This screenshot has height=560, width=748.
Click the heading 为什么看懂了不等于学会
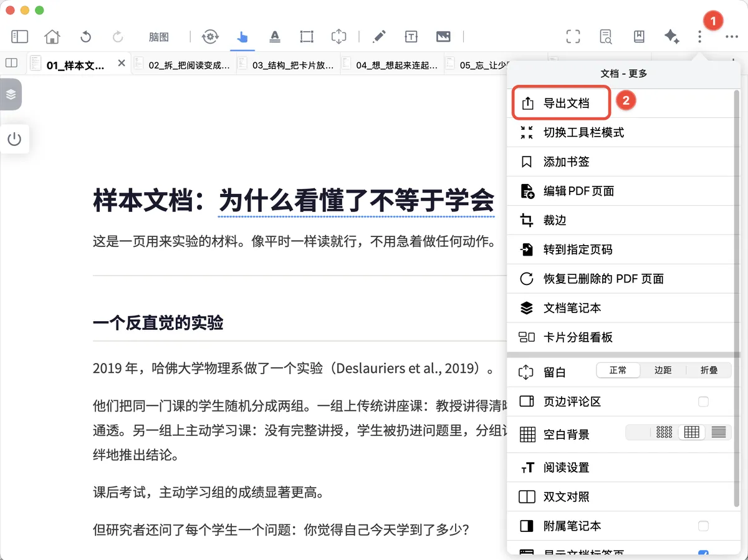click(357, 201)
